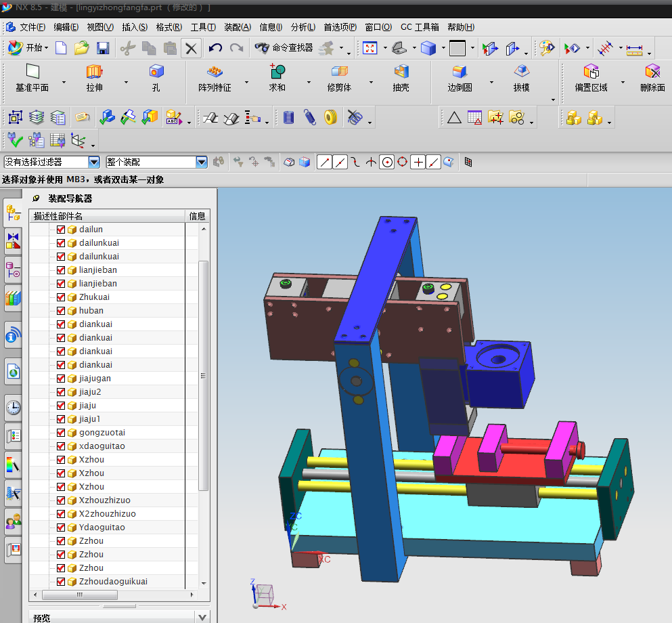
Task: Open the Insert (插入) menu
Action: [135, 28]
